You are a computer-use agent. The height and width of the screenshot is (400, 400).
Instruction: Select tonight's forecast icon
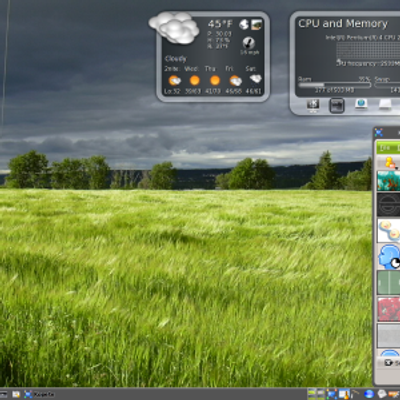click(x=174, y=80)
